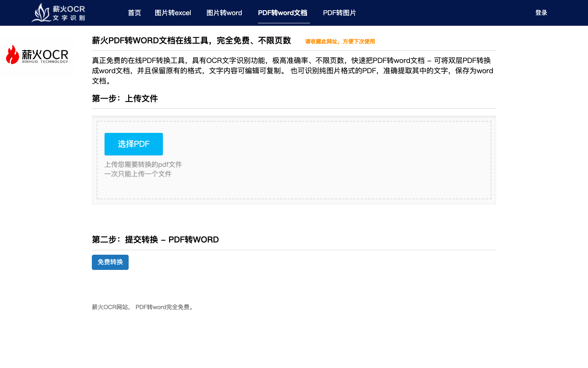Viewport: 588px width, 368px height.
Task: Click the heading 第二步：提交转换 – PDF转WORD
Action: point(156,240)
